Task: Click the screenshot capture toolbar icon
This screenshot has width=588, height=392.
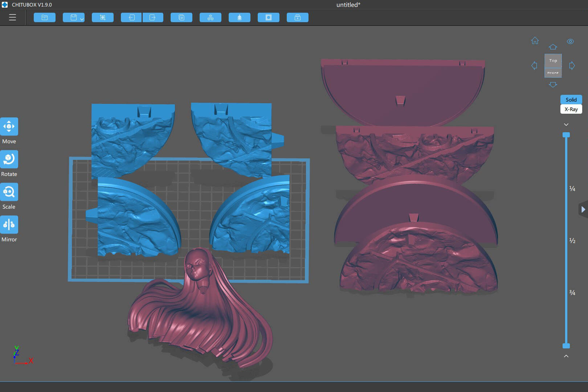Action: (x=103, y=17)
